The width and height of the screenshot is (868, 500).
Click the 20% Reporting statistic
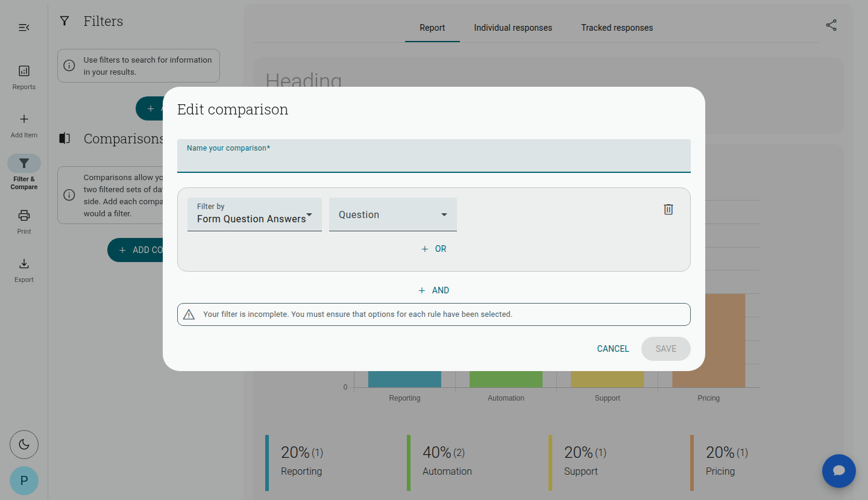point(301,461)
